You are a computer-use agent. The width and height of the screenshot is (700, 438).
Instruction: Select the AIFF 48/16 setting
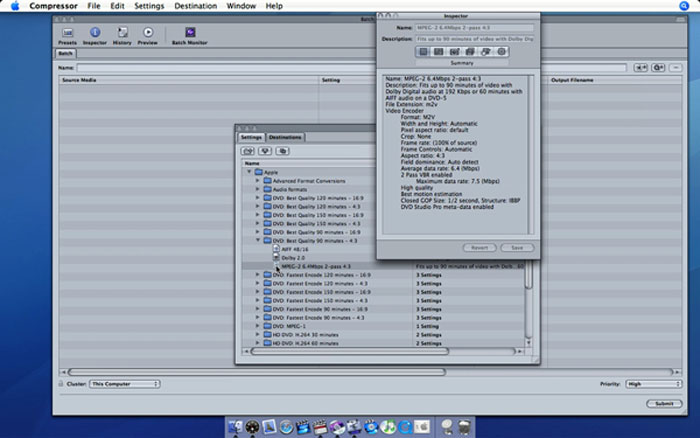[x=295, y=249]
